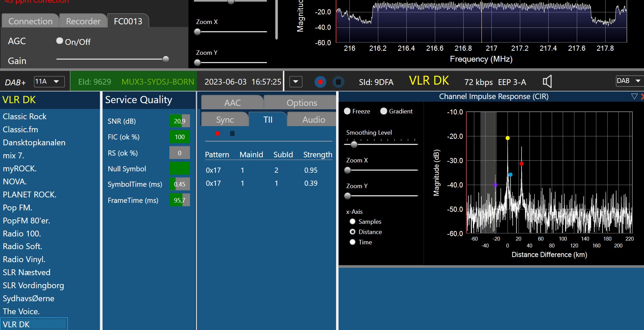Click the dark stop square in TII tab

tap(232, 133)
